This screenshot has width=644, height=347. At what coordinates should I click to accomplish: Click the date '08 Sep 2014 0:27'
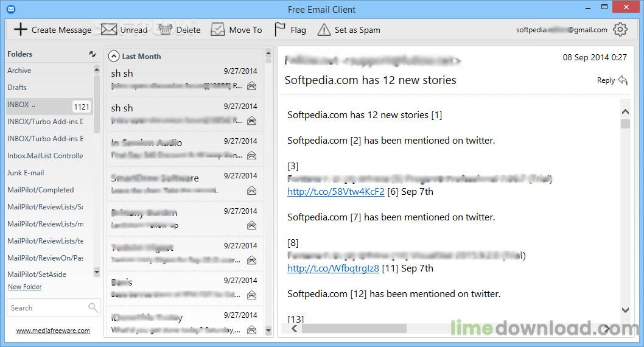click(595, 57)
